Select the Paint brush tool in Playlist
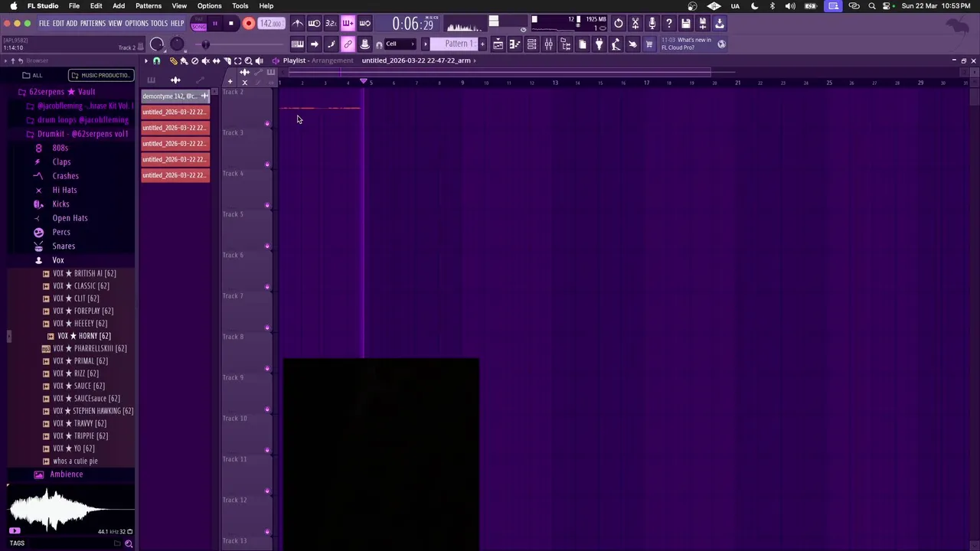 point(185,61)
